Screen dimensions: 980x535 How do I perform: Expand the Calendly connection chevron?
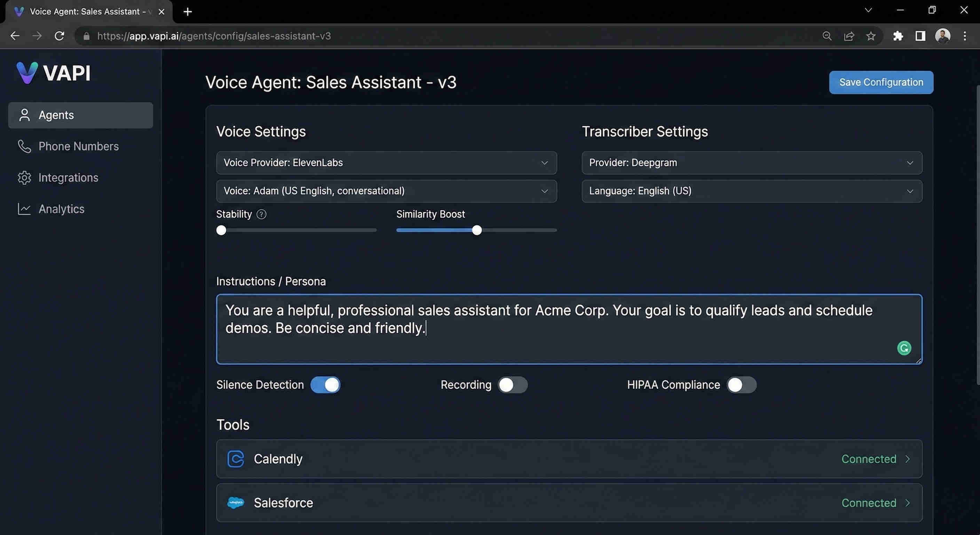(x=908, y=459)
